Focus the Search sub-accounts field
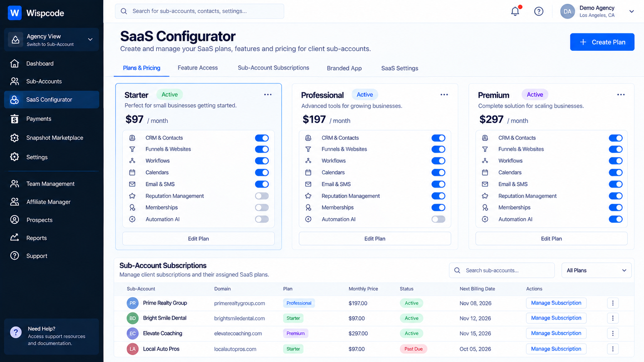The width and height of the screenshot is (644, 362). (x=502, y=270)
